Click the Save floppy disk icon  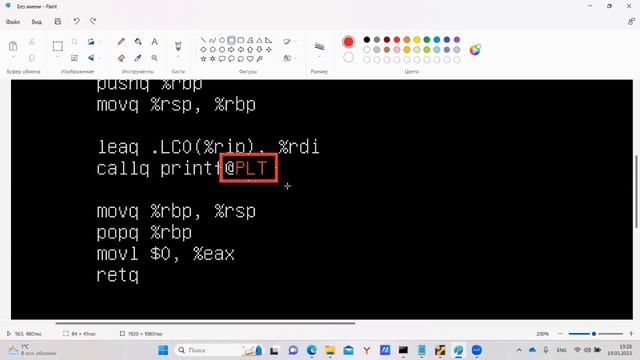[58, 21]
